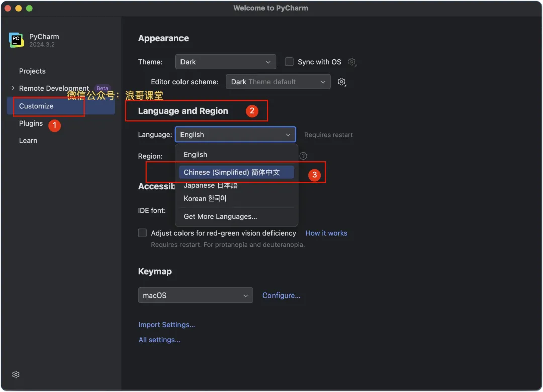Image resolution: width=543 pixels, height=392 pixels.
Task: Click the IDE font label
Action: (152, 210)
